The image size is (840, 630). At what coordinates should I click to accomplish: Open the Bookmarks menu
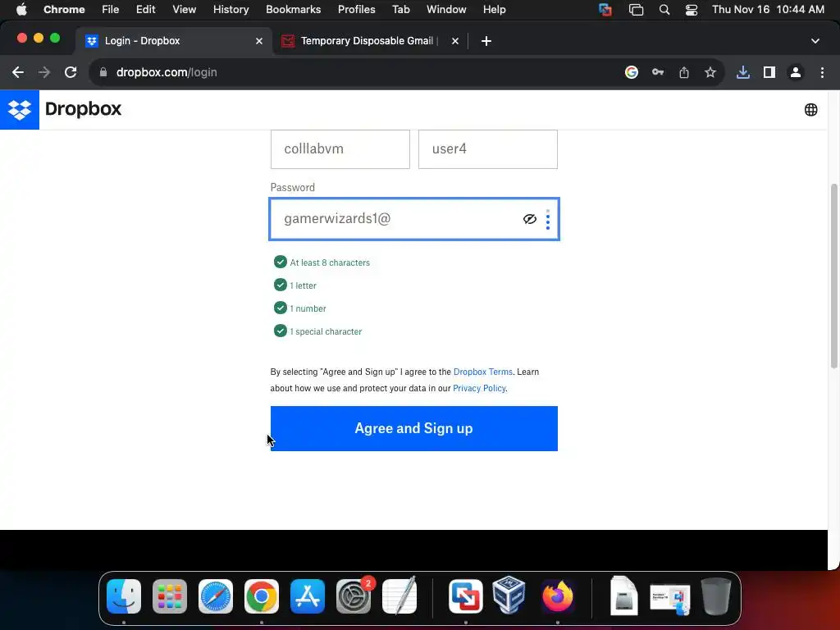point(293,9)
